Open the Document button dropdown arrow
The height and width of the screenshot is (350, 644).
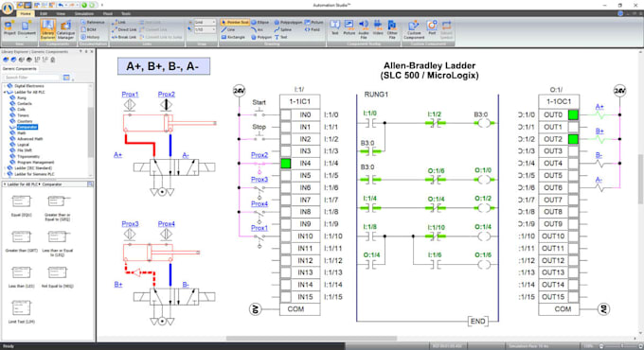(27, 37)
